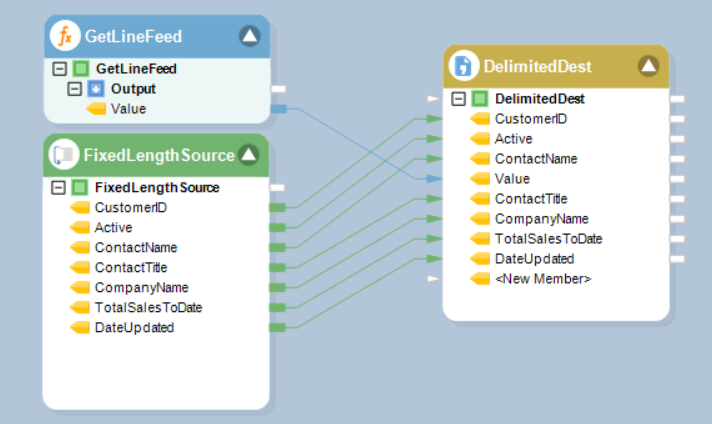Click the DelimitedDest document icon
712x424 pixels.
[x=463, y=67]
